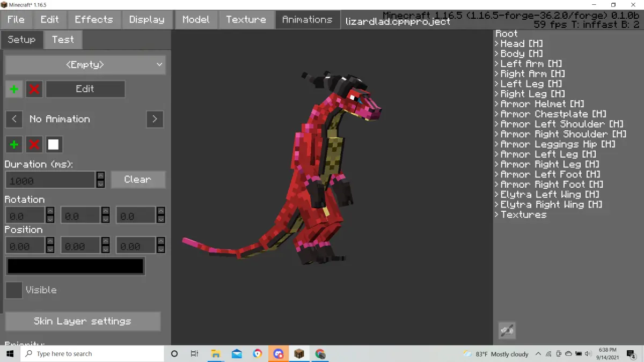Decrease third Position value with down arrow
Screen dimensions: 644x362
[x=161, y=249]
